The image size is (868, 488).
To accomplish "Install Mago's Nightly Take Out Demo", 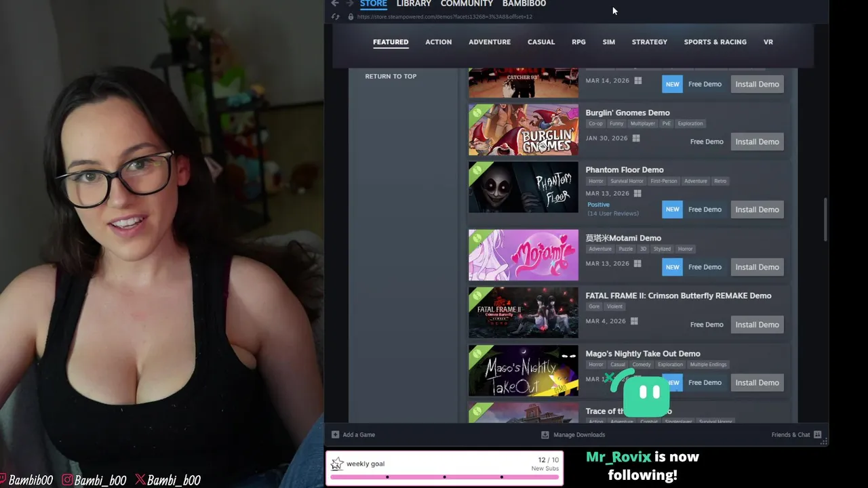I will click(x=757, y=382).
